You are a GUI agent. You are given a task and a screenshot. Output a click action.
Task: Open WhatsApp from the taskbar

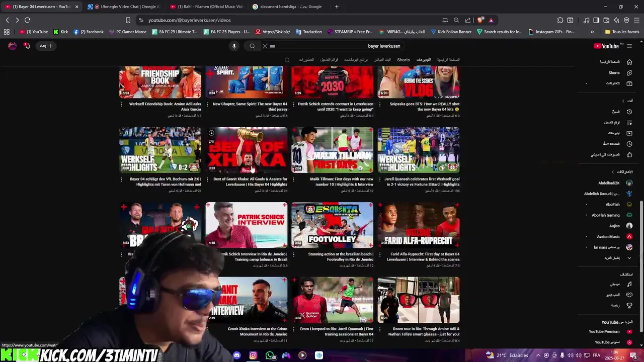click(270, 355)
